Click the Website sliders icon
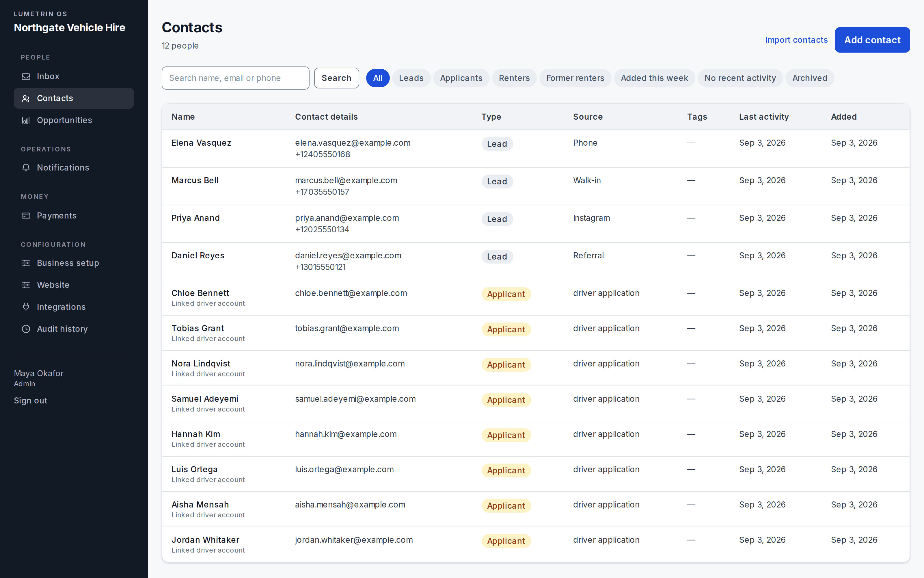Image resolution: width=924 pixels, height=578 pixels. point(26,285)
